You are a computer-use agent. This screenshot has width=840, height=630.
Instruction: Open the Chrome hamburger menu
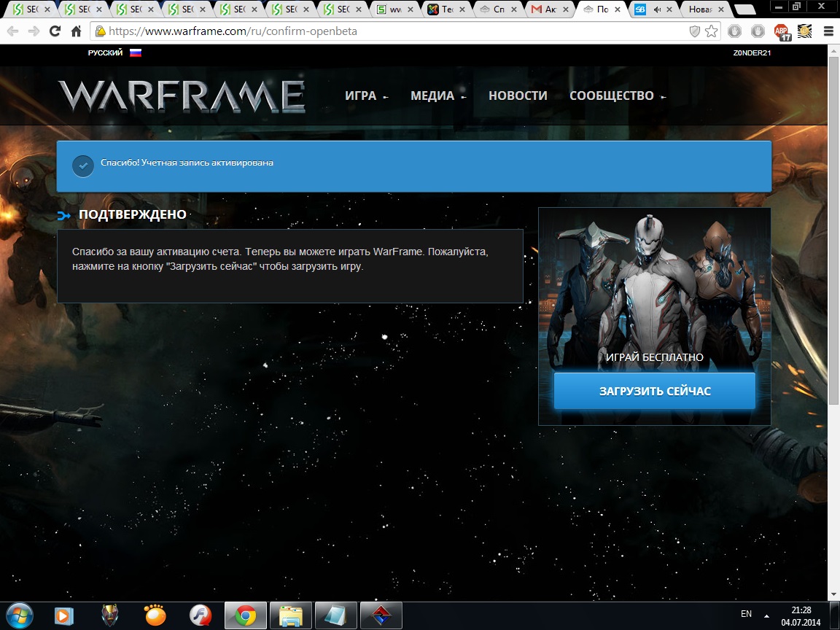(x=828, y=31)
